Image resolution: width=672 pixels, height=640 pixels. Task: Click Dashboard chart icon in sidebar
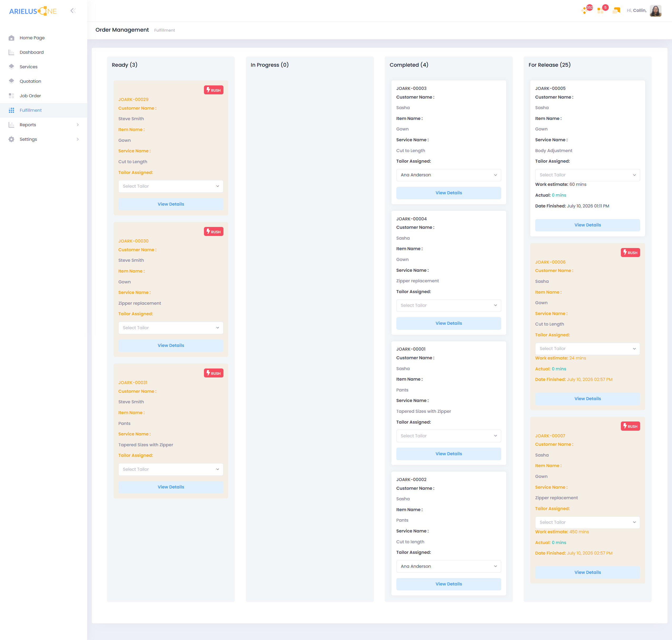[x=11, y=52]
